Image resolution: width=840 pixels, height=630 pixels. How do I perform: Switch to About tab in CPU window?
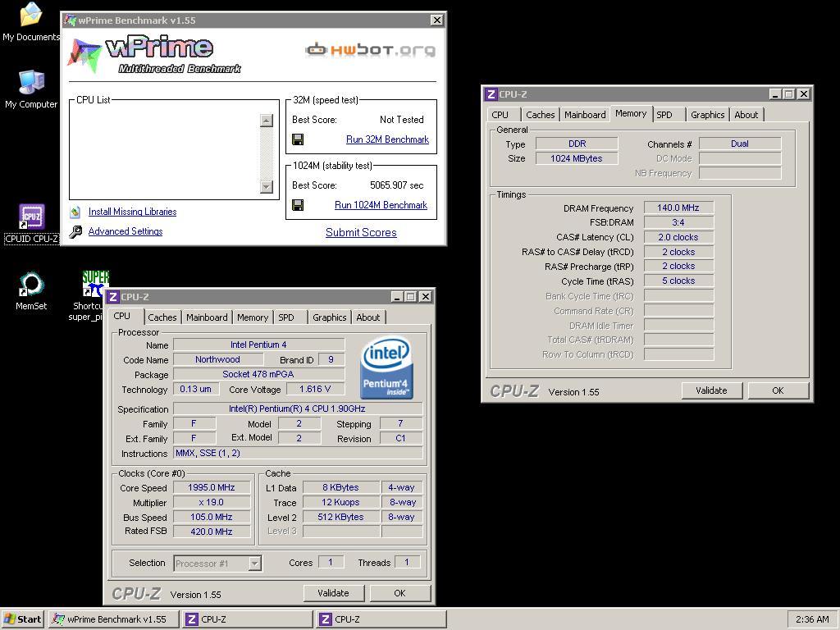(x=368, y=317)
